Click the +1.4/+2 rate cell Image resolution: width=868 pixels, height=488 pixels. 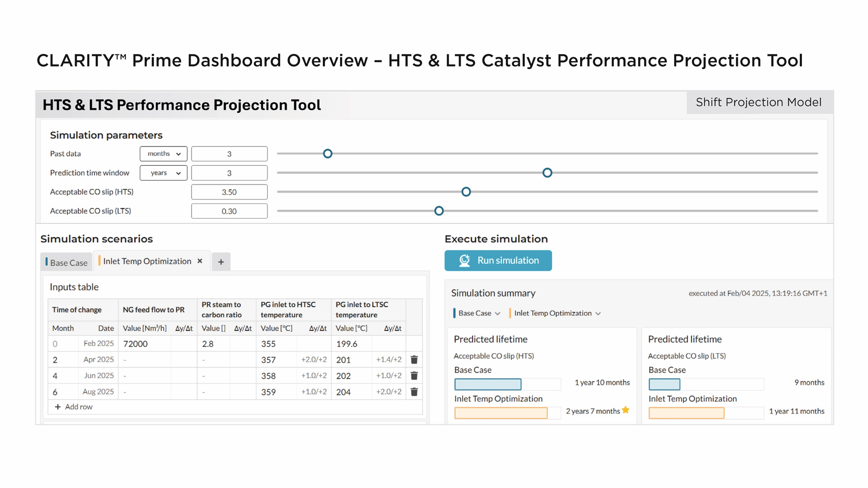click(x=389, y=360)
